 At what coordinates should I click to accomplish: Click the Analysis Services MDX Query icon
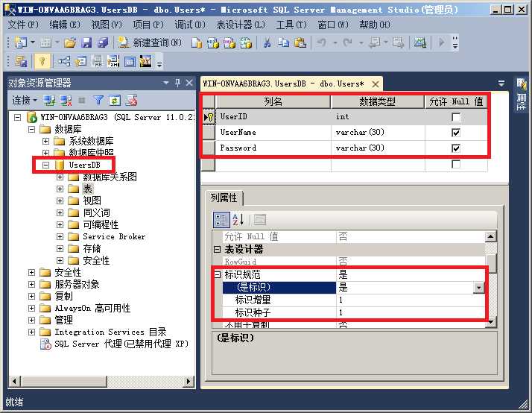click(x=213, y=42)
